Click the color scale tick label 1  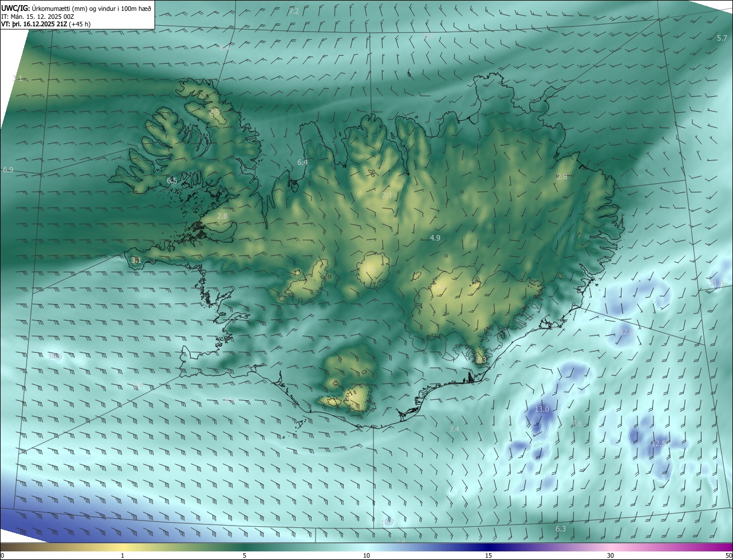pyautogui.click(x=123, y=555)
